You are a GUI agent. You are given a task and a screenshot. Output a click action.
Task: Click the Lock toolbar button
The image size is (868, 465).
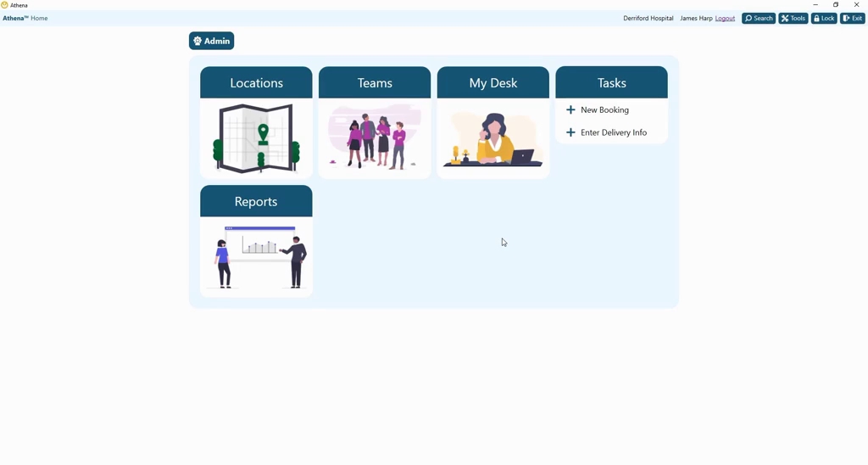coord(824,19)
